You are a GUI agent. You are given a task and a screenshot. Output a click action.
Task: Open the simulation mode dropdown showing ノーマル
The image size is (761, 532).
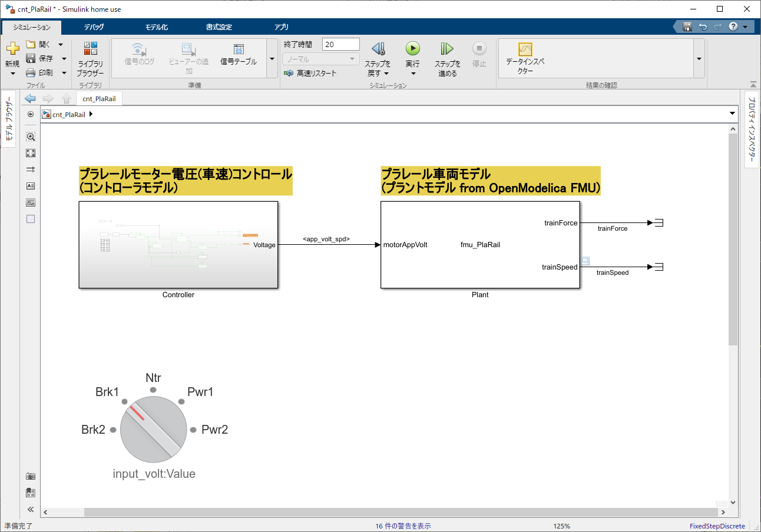point(320,59)
